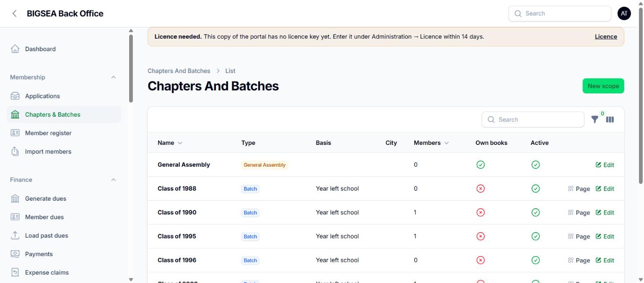Click the global Search field in the header
Viewport: 644px width, 283px height.
560,13
